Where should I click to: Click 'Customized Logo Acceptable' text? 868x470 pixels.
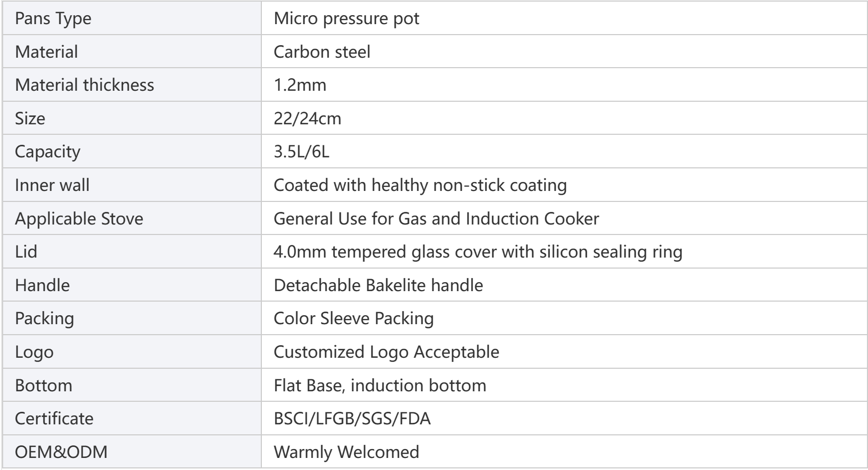(x=386, y=351)
